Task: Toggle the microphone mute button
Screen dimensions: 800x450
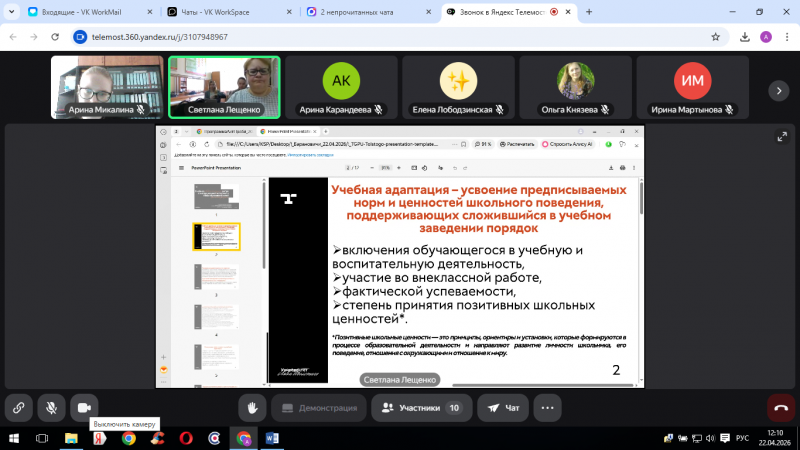Action: [x=51, y=407]
